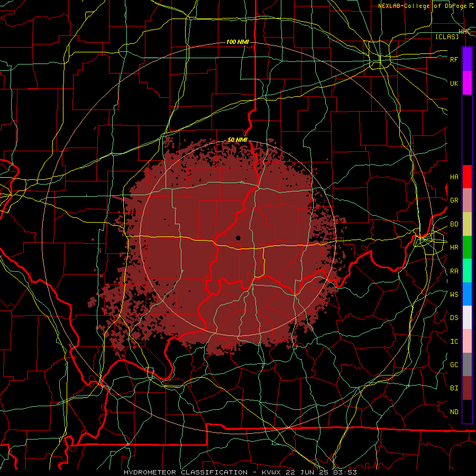The height and width of the screenshot is (476, 476).
Task: Click the HYDROMETEOR CLASSIFICATION title text
Action: (186, 472)
